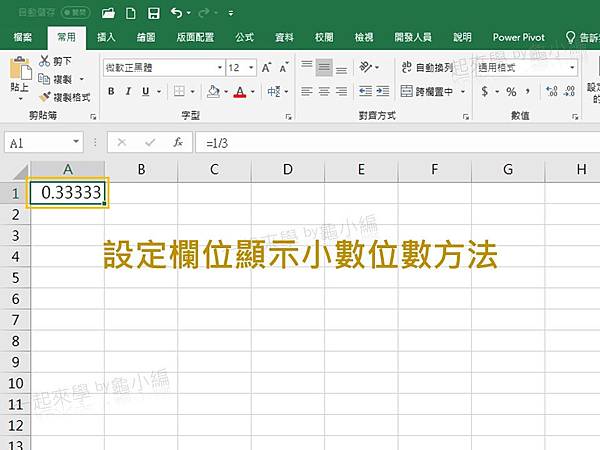
Task: Open the number format 通用格式 dropdown
Action: click(572, 68)
